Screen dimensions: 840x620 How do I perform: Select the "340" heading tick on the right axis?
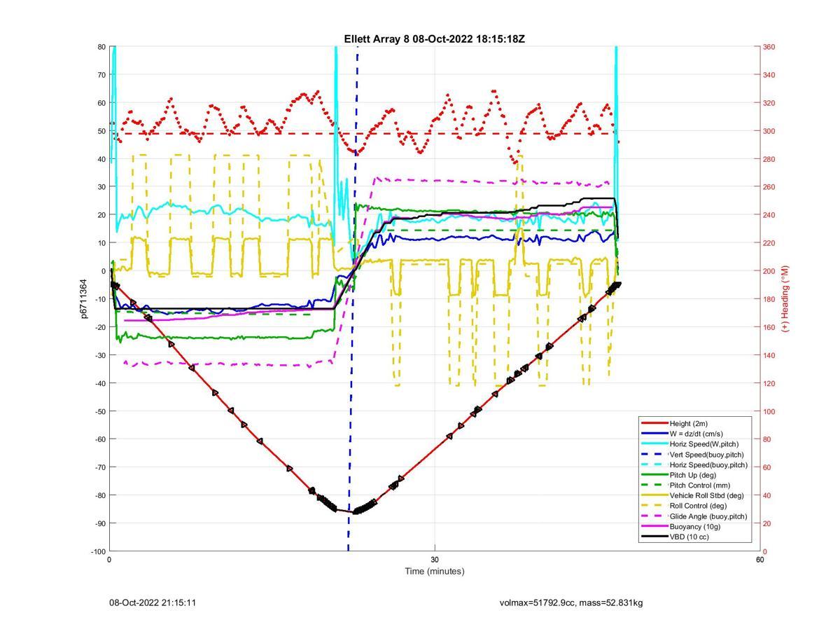[769, 75]
